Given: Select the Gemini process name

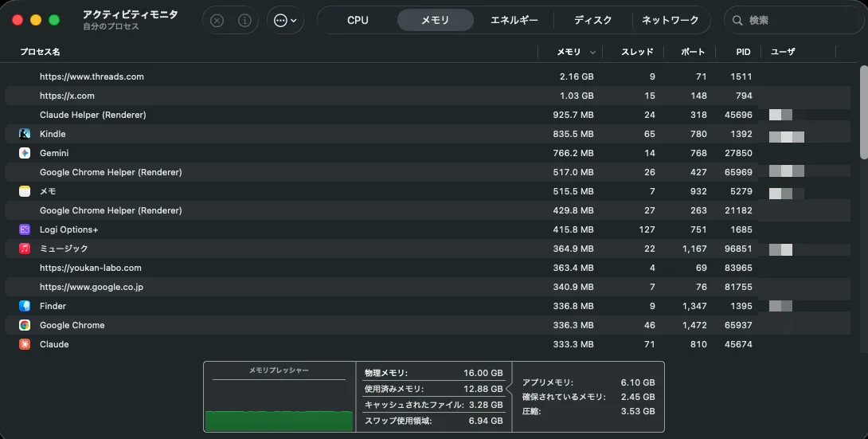Looking at the screenshot, I should pyautogui.click(x=54, y=153).
